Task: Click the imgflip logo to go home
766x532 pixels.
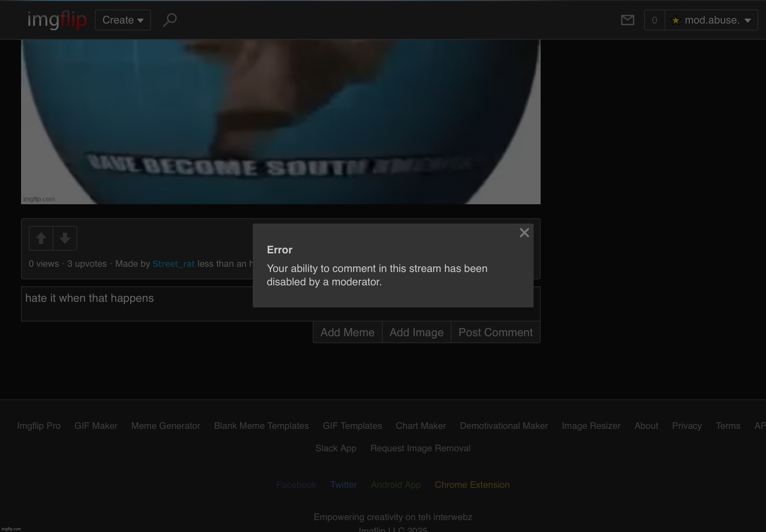Action: (57, 20)
